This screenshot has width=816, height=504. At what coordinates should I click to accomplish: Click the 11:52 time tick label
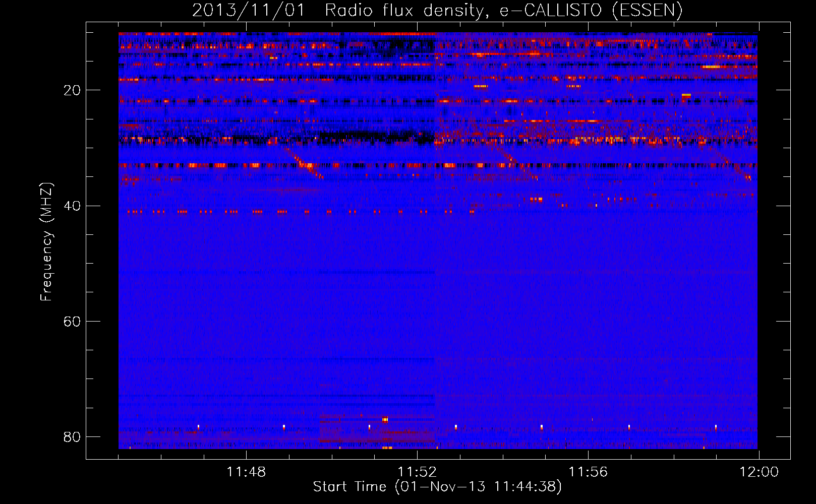[417, 472]
